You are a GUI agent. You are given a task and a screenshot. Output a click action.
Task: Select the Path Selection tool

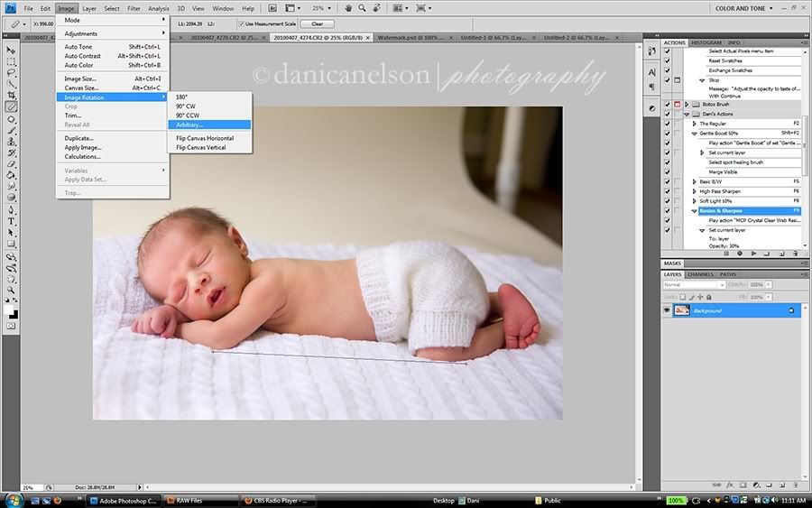[11, 233]
